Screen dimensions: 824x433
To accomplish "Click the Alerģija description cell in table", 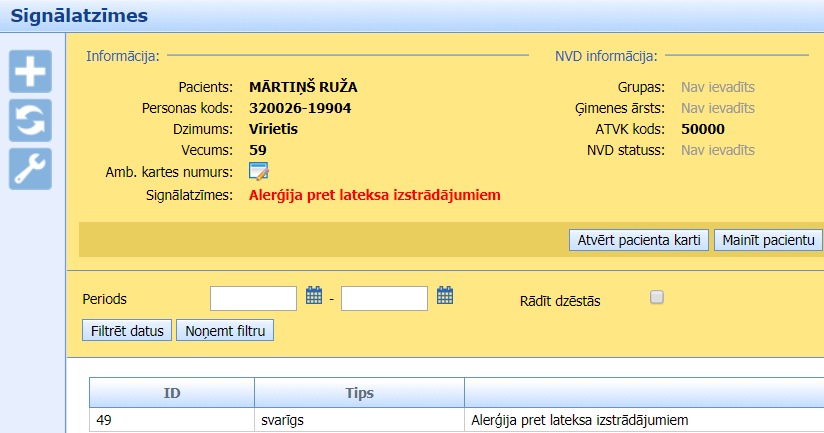I will [580, 420].
